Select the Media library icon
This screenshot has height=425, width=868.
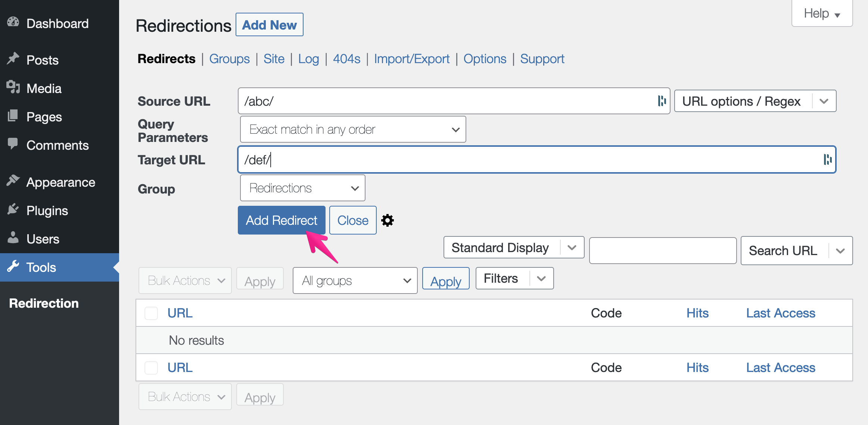14,88
